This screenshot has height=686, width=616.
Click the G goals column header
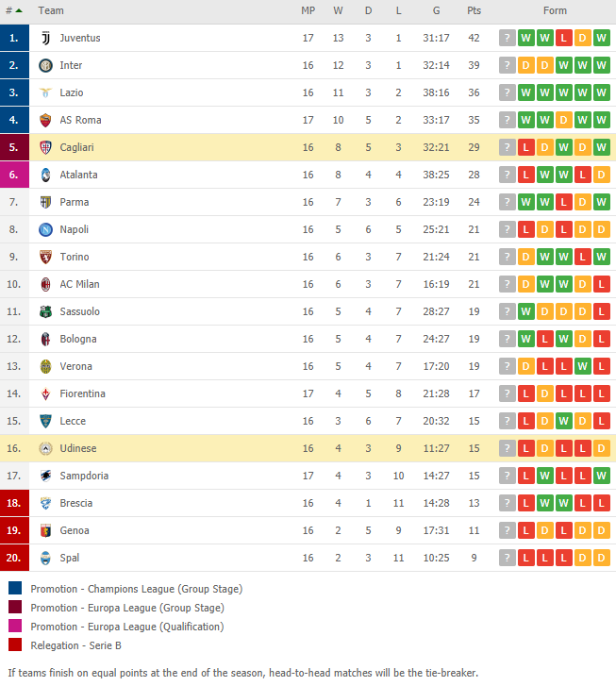pos(436,10)
